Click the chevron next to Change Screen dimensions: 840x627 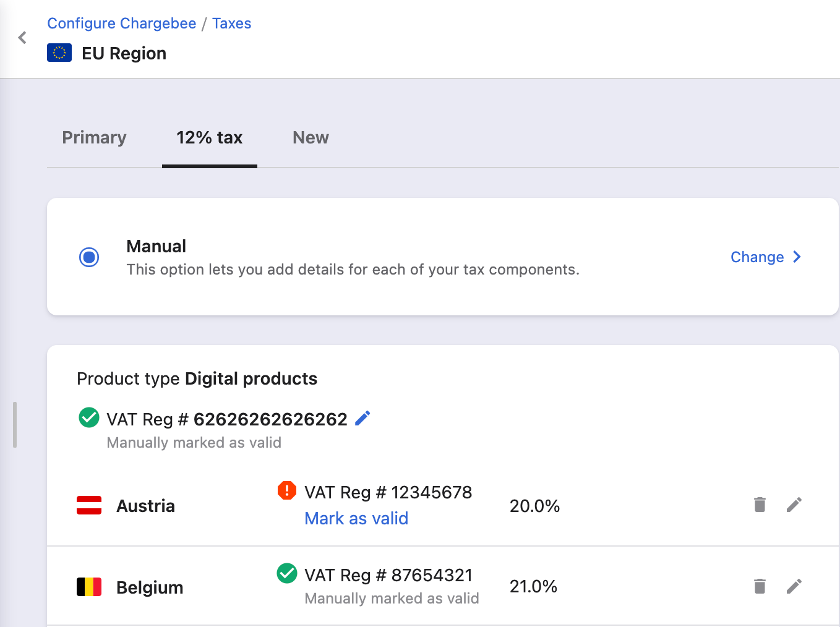[x=797, y=257]
